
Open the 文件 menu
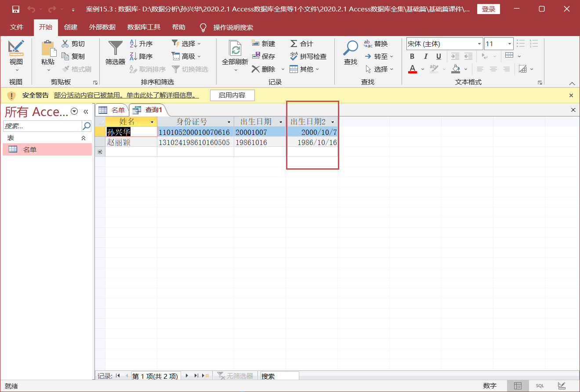click(17, 27)
